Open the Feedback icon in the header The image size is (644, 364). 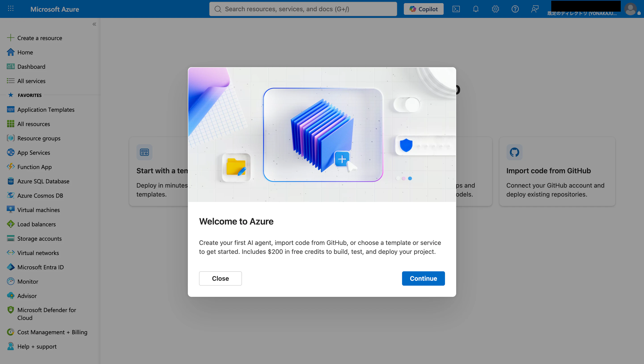click(535, 9)
